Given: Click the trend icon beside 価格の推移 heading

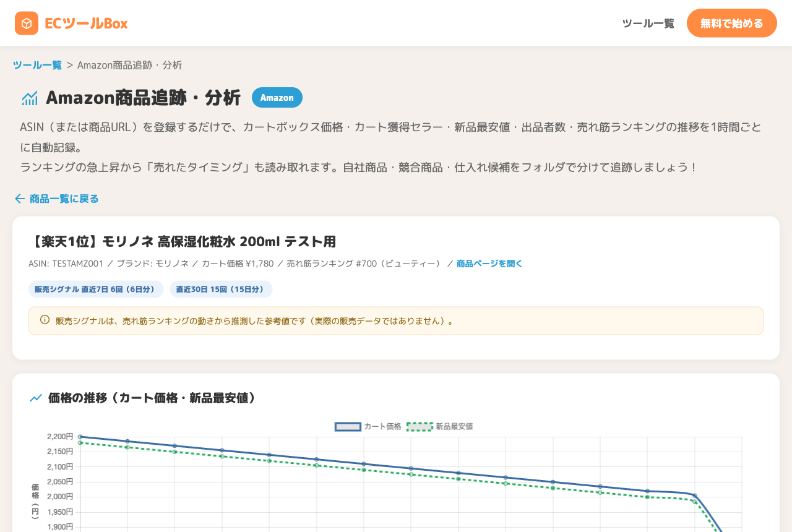Looking at the screenshot, I should 36,398.
